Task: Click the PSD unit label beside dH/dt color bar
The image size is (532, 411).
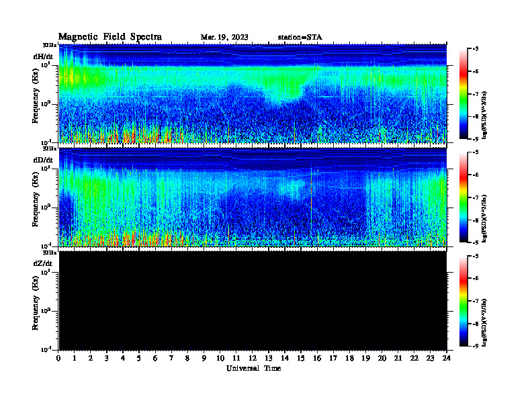Action: tap(484, 115)
